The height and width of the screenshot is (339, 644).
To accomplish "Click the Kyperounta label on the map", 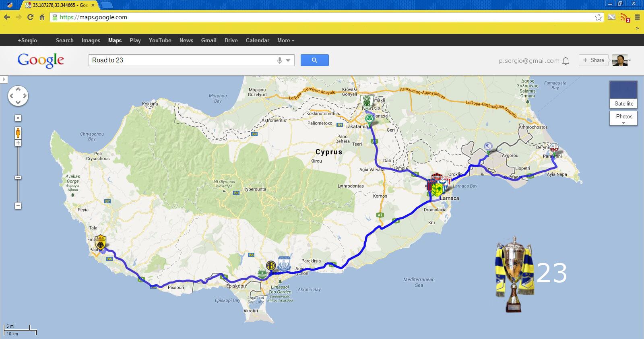I will click(255, 189).
